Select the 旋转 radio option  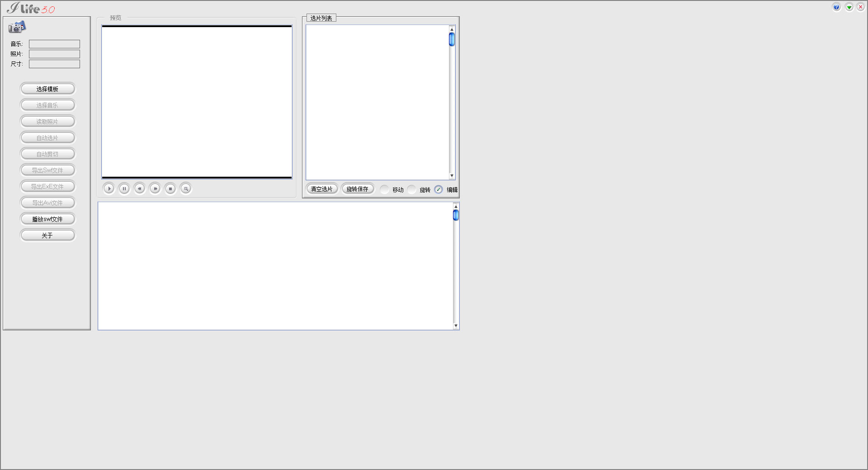(411, 189)
